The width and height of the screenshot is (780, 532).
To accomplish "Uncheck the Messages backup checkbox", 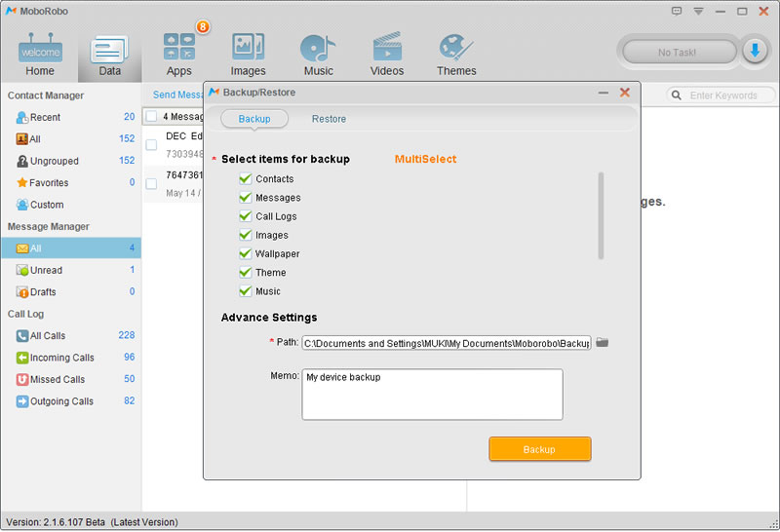I will pyautogui.click(x=246, y=198).
